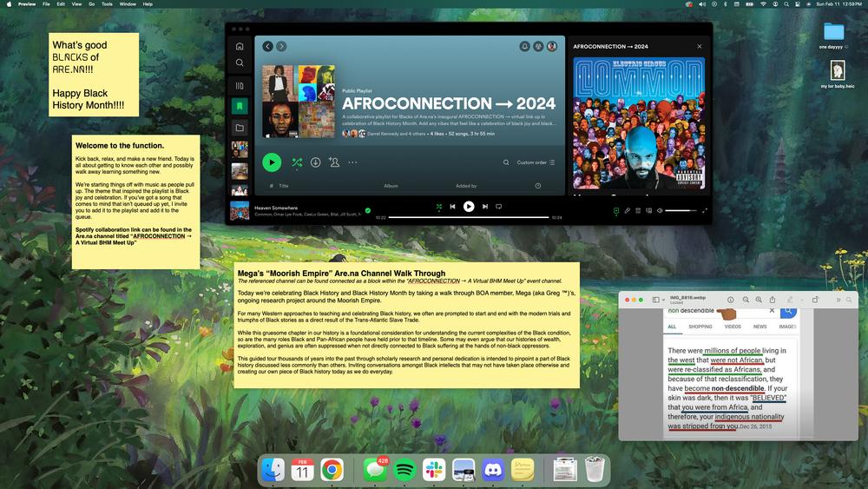Open the folder item in Spotify sidebar

click(240, 128)
